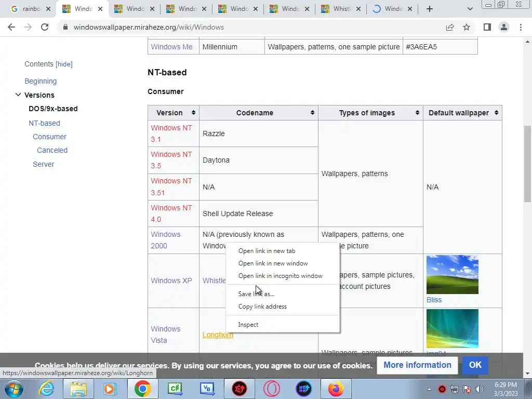Viewport: 532px width, 399px height.
Task: Close the rainbow Google tab
Action: point(48,9)
